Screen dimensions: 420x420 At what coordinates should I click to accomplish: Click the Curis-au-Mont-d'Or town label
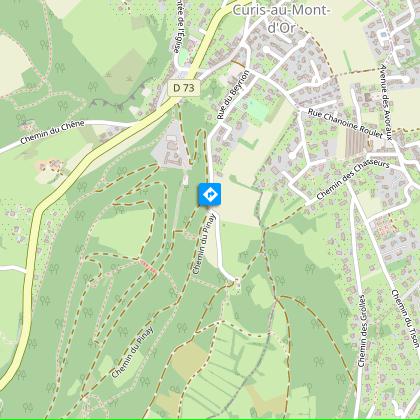click(281, 18)
